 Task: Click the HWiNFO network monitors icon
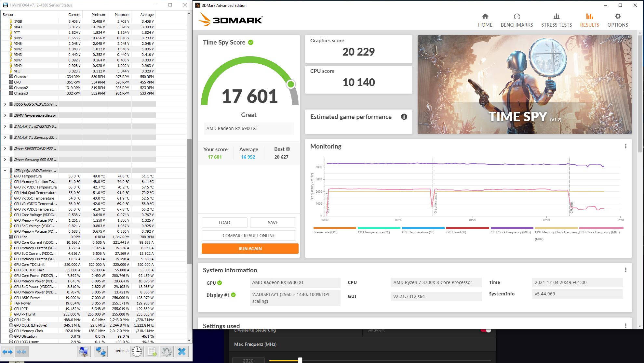(x=101, y=352)
